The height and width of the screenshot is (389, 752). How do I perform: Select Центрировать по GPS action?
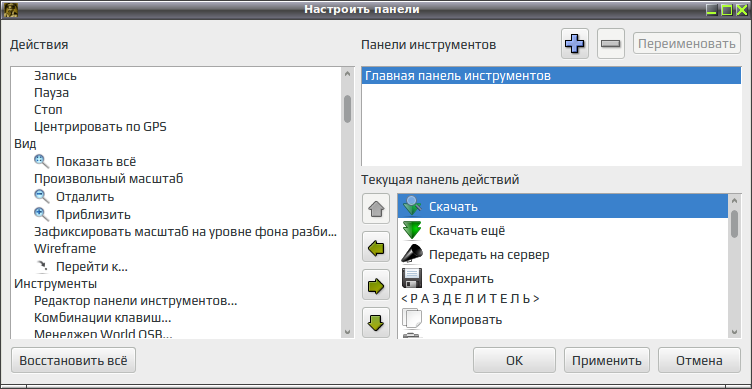(x=100, y=127)
